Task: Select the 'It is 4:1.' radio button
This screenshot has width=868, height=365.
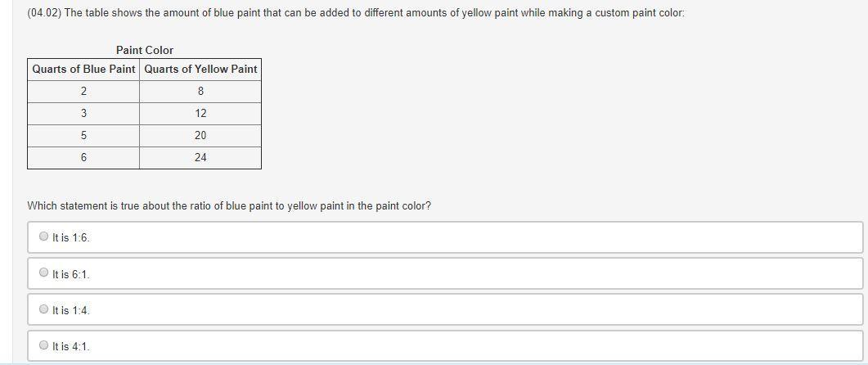Action: coord(43,345)
